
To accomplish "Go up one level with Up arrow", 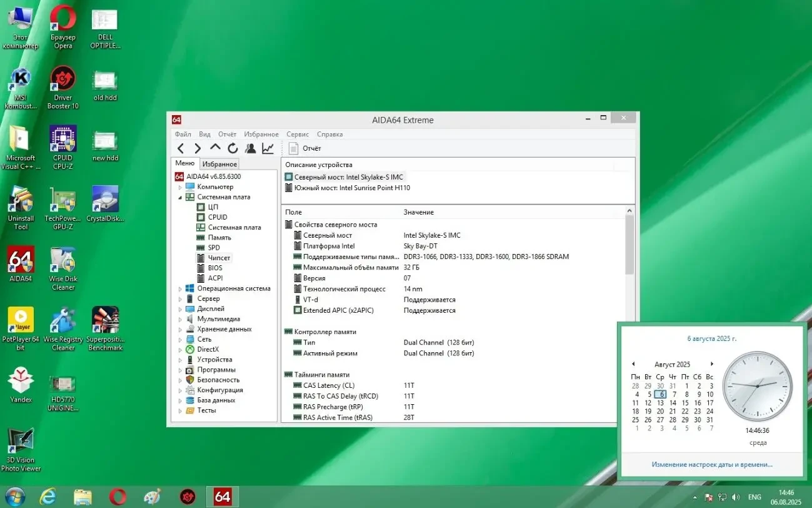I will 215,148.
